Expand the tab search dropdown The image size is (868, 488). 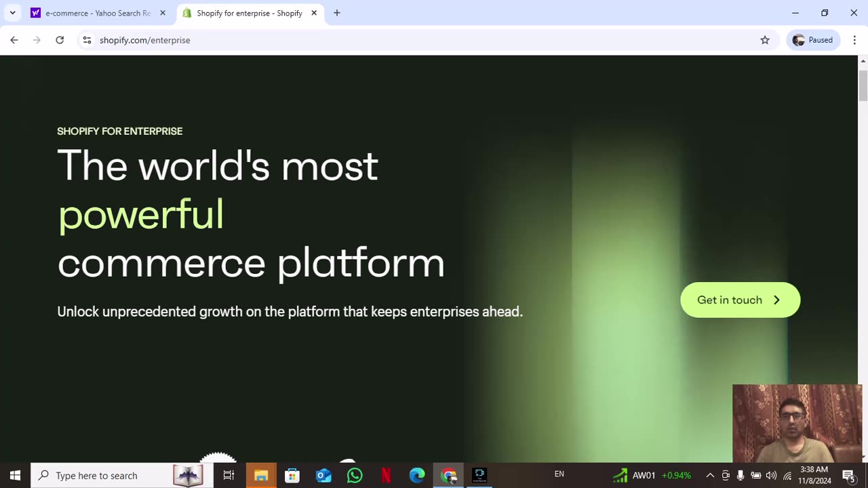pos(12,13)
